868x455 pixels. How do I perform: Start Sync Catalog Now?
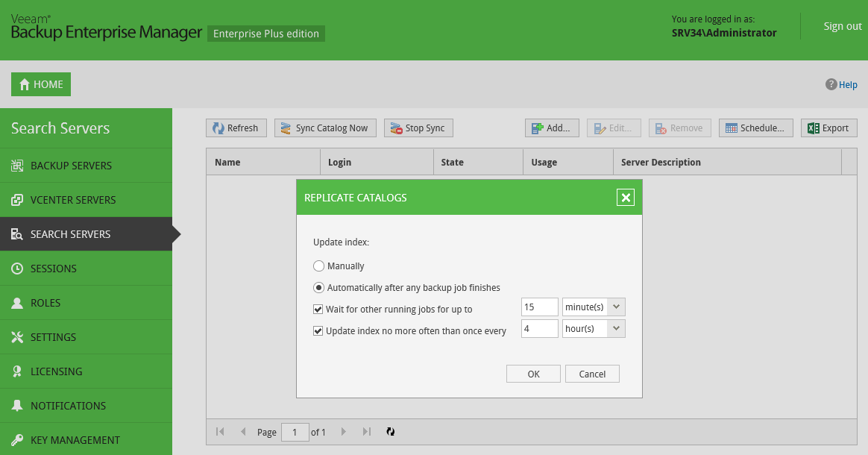[x=325, y=128]
